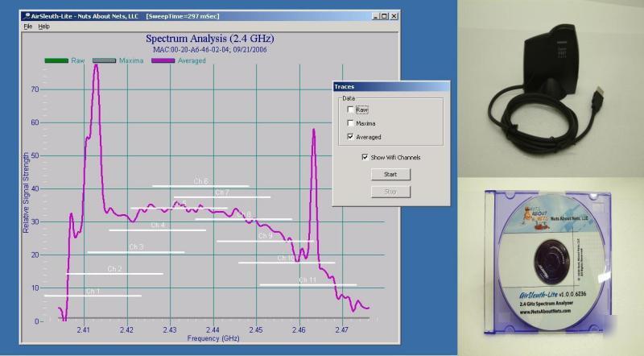
Task: Close the AirSleuth-Lite window
Action: (394, 16)
